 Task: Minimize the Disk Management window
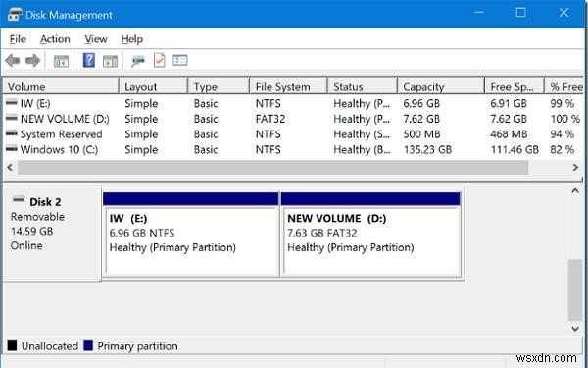479,13
